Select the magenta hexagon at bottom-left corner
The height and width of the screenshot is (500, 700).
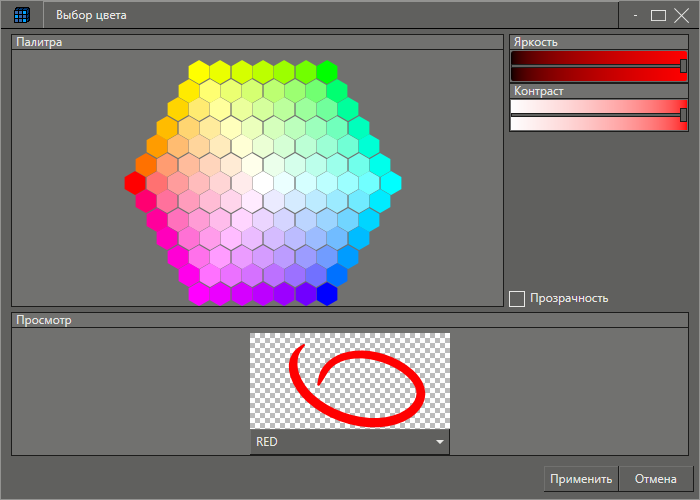coord(199,293)
